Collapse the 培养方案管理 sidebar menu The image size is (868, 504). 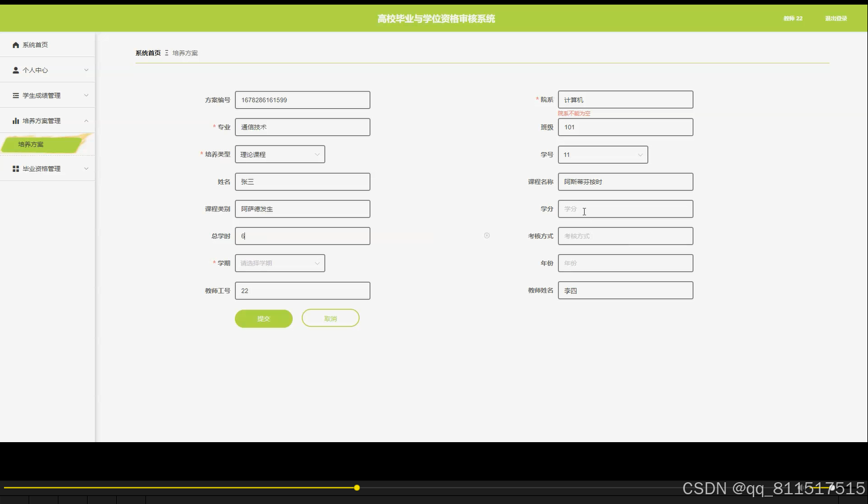(x=48, y=121)
